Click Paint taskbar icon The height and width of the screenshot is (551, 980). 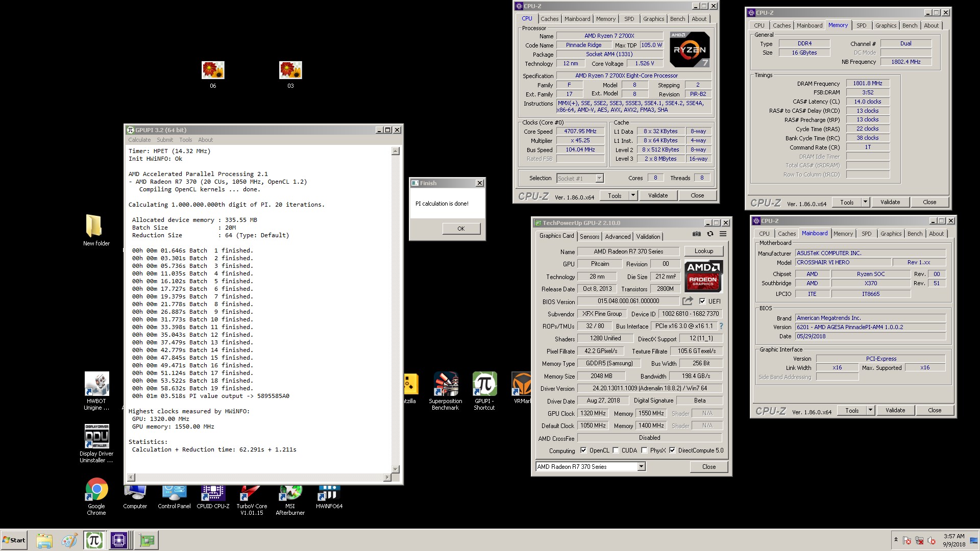coord(69,540)
